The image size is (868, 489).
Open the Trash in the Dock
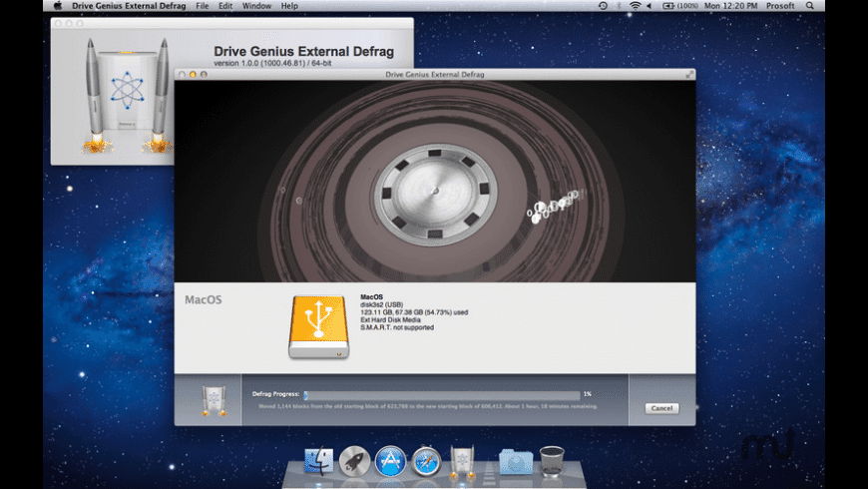pos(552,461)
